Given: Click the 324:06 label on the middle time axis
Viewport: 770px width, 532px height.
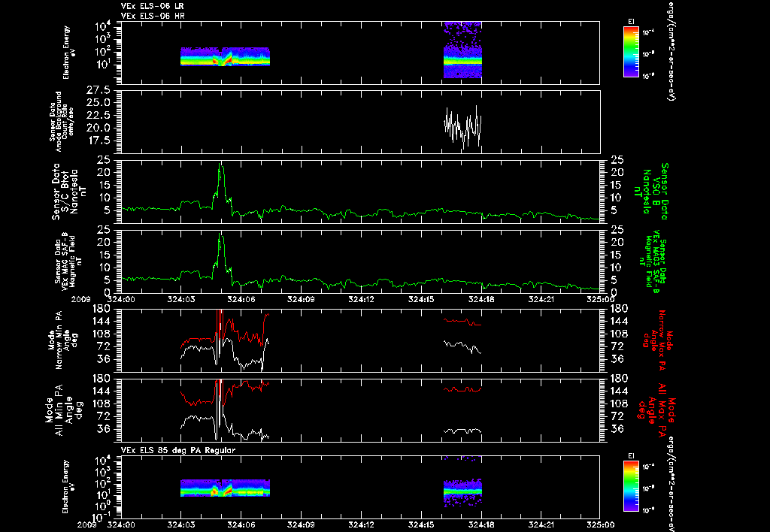Looking at the screenshot, I should (241, 298).
